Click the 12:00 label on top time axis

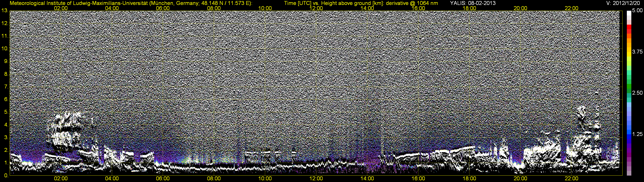[x=316, y=8]
